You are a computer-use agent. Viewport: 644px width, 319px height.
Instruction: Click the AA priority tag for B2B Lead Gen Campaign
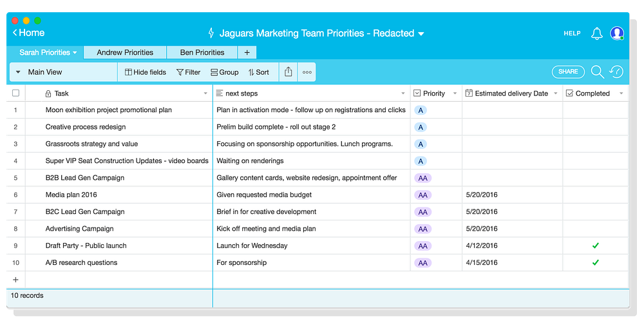coord(422,178)
